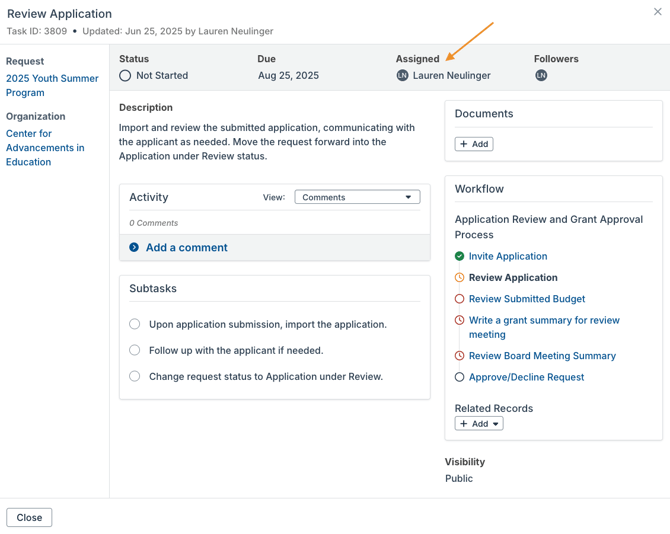The width and height of the screenshot is (670, 534).
Task: Click the green check icon for Invite Application
Action: (x=460, y=257)
